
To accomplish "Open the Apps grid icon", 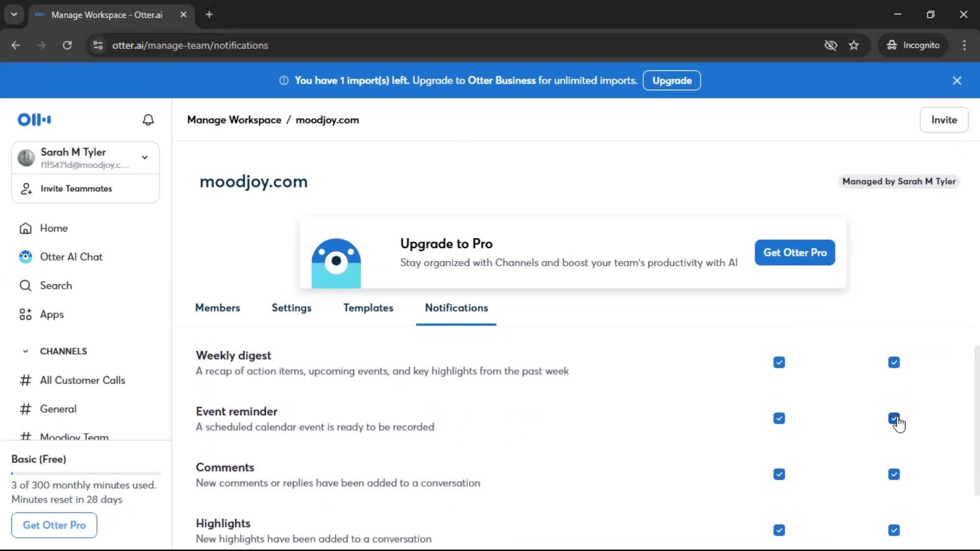I will tap(26, 314).
